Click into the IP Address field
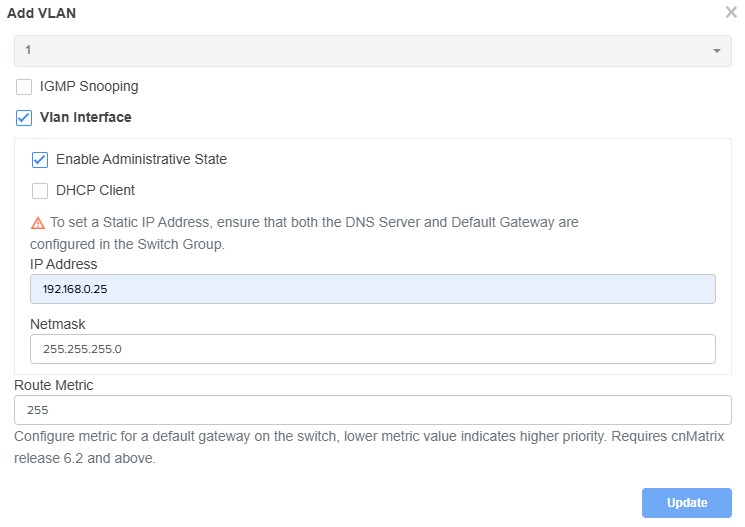Screen dimensions: 745x527 (372, 289)
